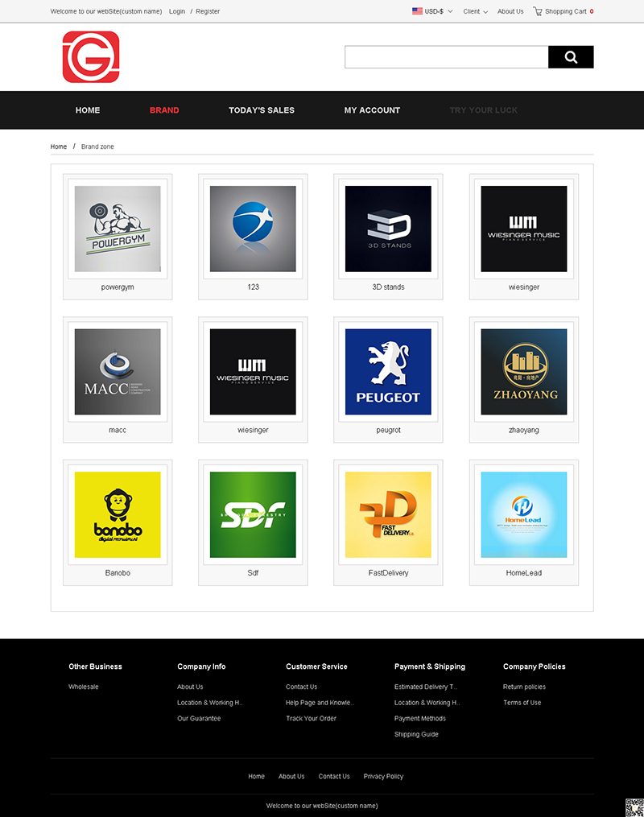
Task: Open the green SDF brand logo
Action: point(253,515)
